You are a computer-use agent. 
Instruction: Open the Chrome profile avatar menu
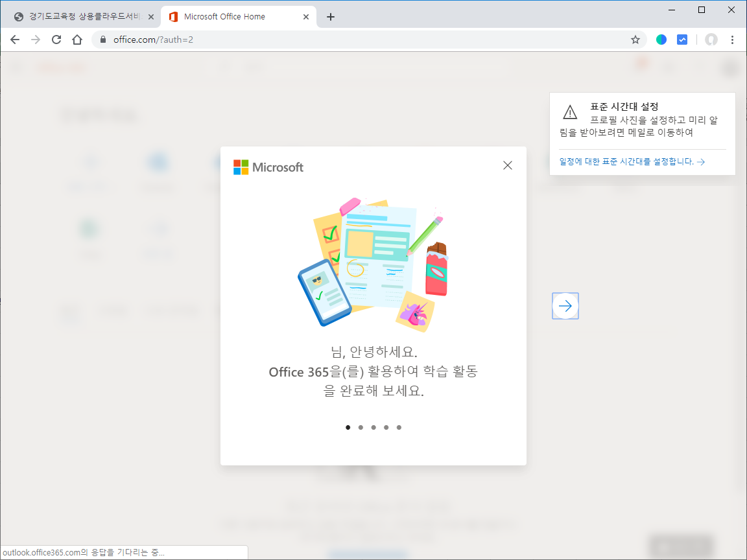point(711,40)
